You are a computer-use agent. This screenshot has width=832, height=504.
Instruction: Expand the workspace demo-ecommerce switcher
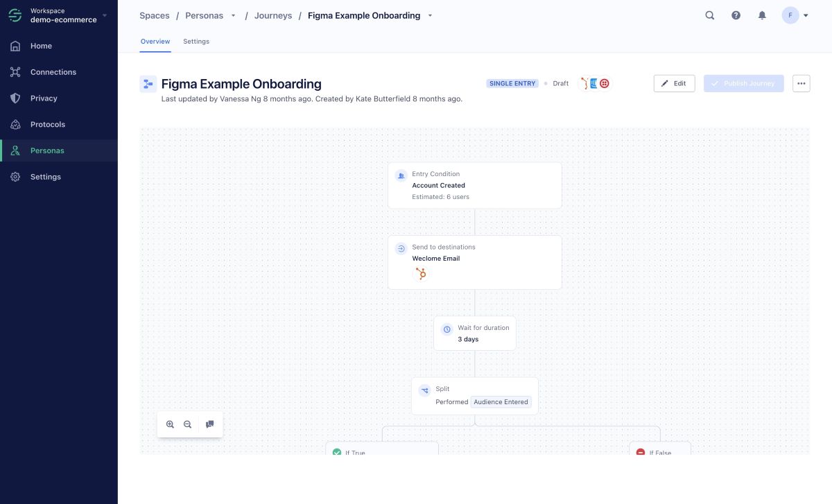pyautogui.click(x=105, y=15)
